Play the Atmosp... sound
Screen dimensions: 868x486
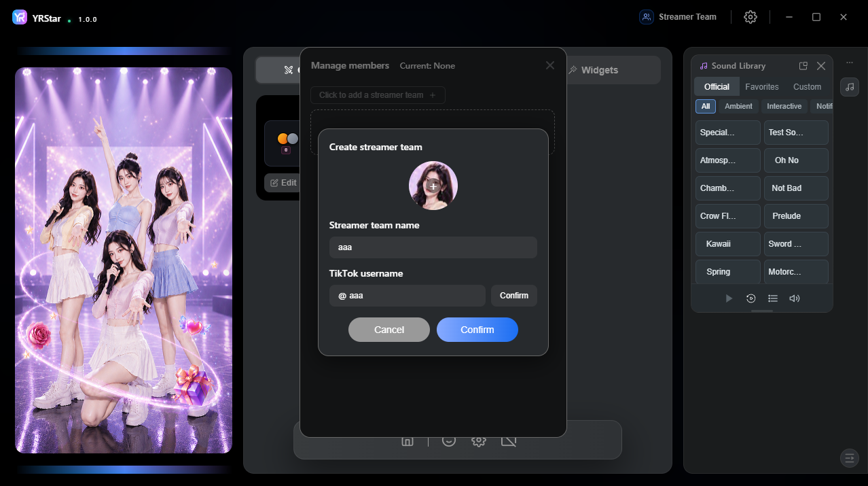[x=728, y=160]
